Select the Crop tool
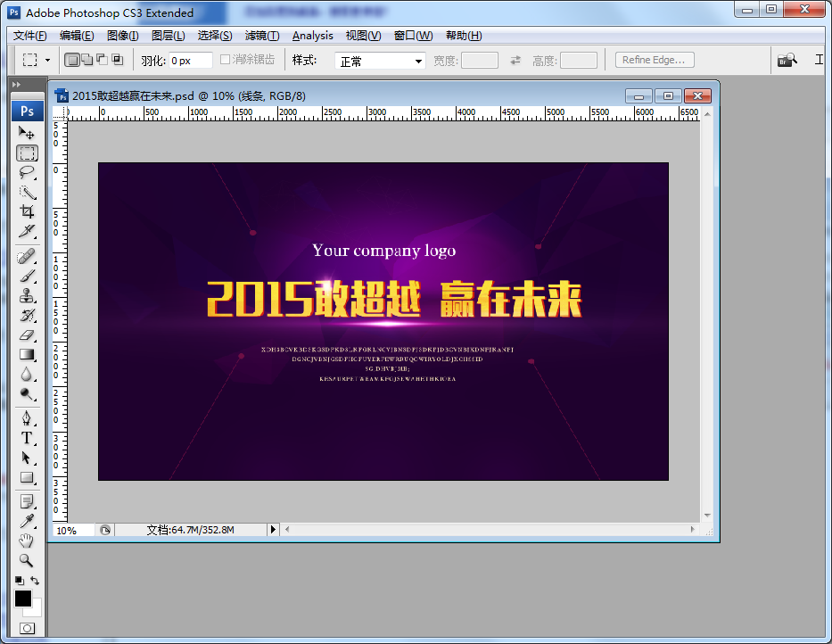The height and width of the screenshot is (644, 832). 27,211
